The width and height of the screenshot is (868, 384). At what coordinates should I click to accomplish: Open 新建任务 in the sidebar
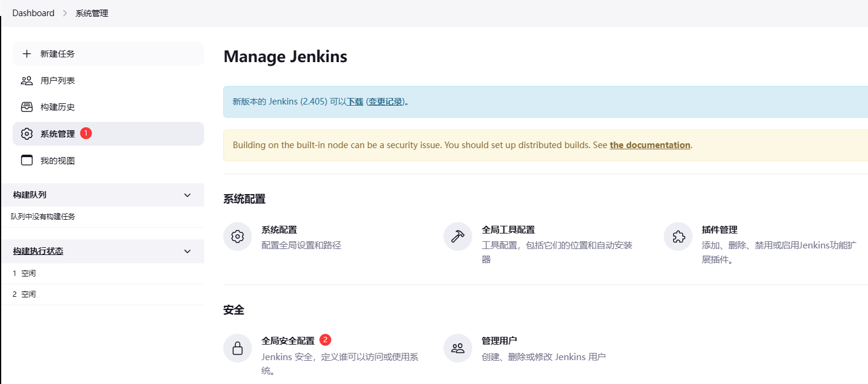pos(108,54)
